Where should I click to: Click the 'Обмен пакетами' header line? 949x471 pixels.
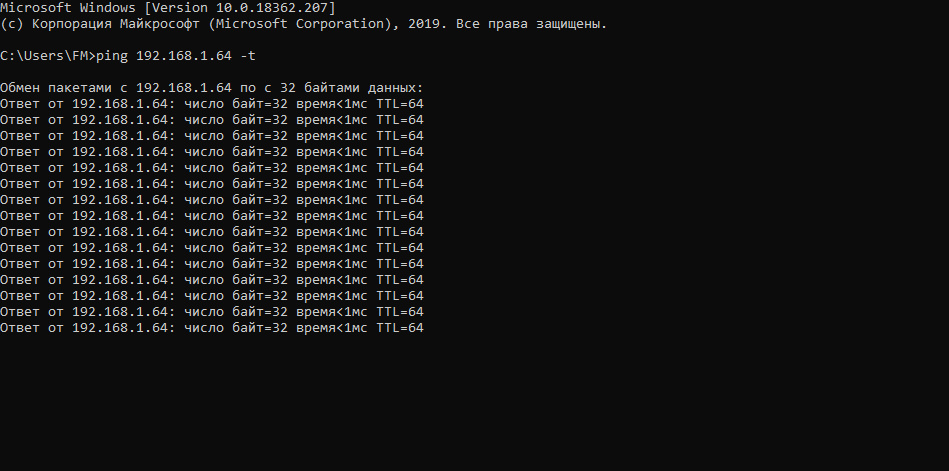[212, 87]
